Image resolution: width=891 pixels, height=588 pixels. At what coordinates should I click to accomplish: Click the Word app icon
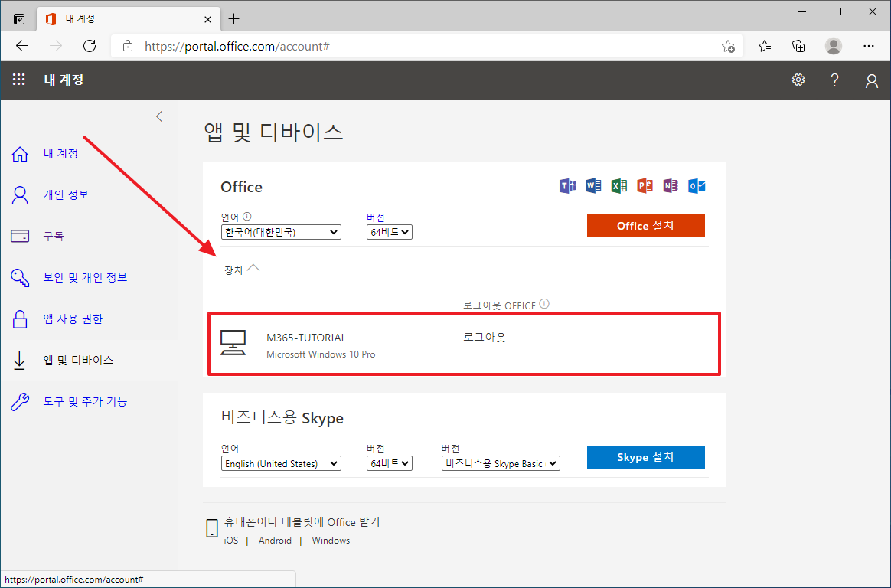(593, 186)
